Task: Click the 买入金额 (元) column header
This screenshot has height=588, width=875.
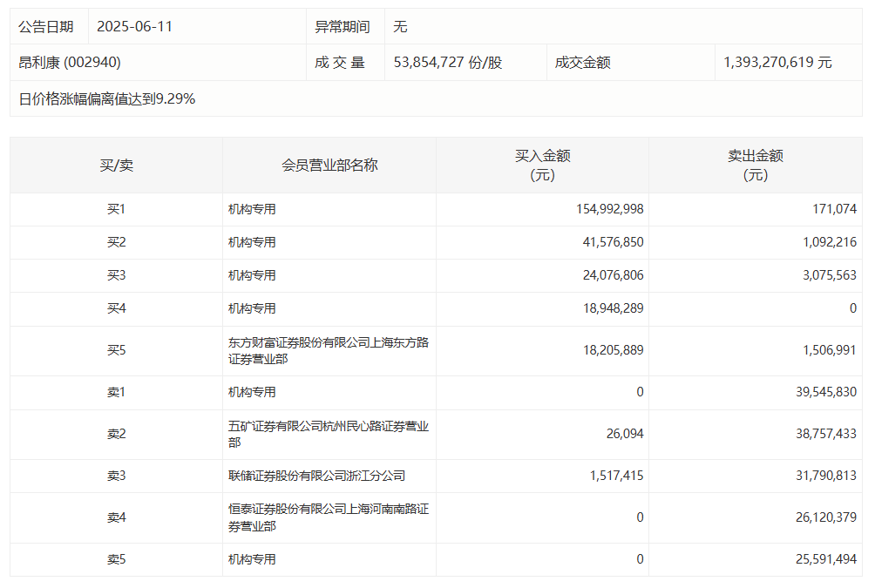Action: pyautogui.click(x=542, y=165)
